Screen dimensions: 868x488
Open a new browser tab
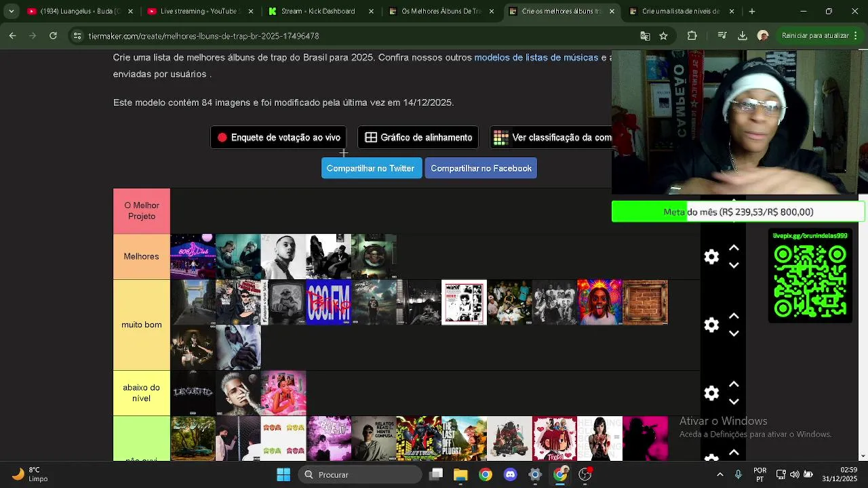tap(752, 12)
